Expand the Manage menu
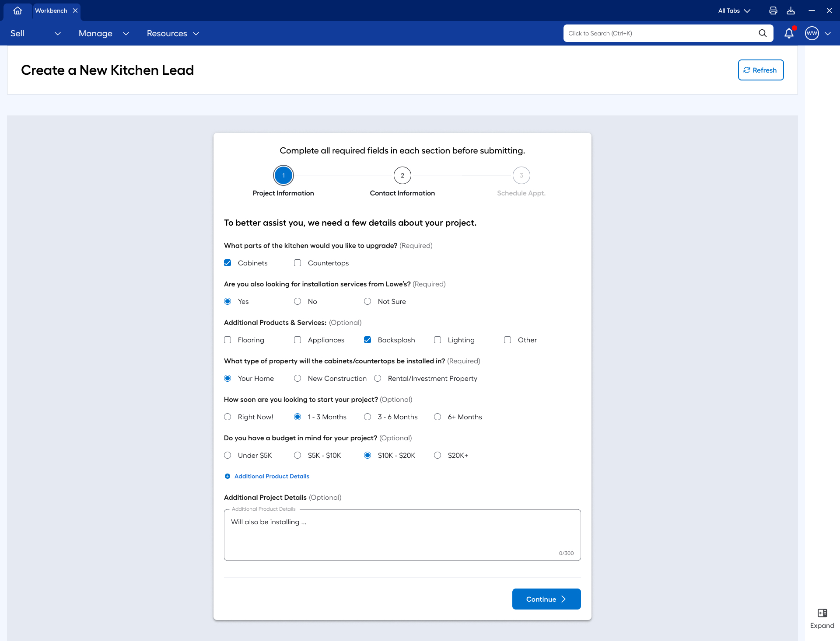This screenshot has width=840, height=641. tap(104, 33)
